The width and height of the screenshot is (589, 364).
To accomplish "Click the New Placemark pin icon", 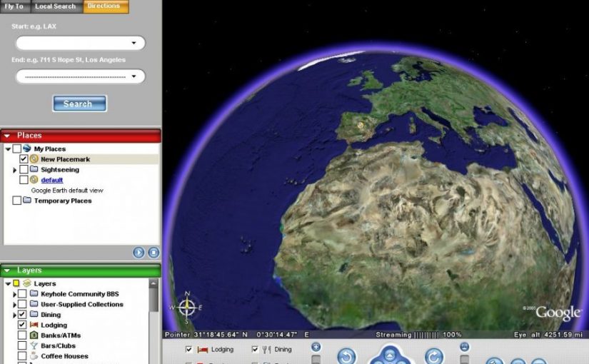I will coord(34,159).
